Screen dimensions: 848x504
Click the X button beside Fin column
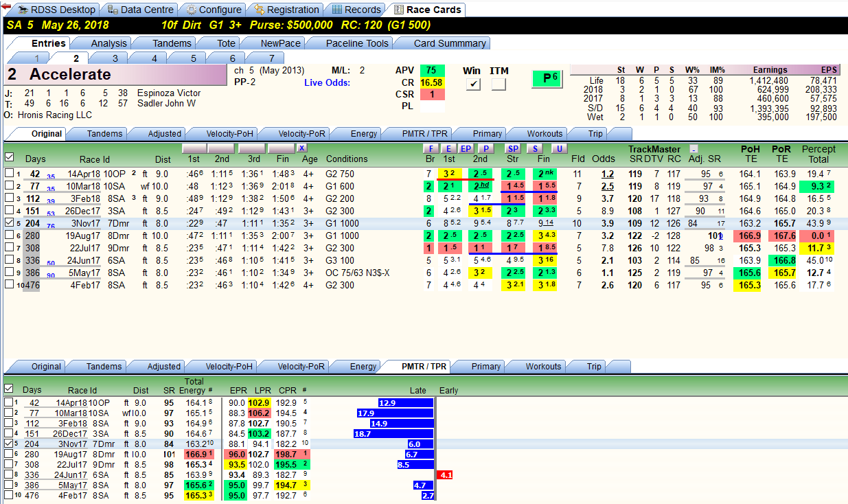point(302,148)
